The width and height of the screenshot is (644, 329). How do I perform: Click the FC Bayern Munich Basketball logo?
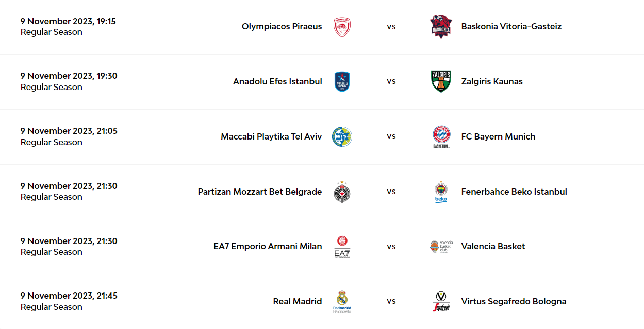tap(441, 136)
